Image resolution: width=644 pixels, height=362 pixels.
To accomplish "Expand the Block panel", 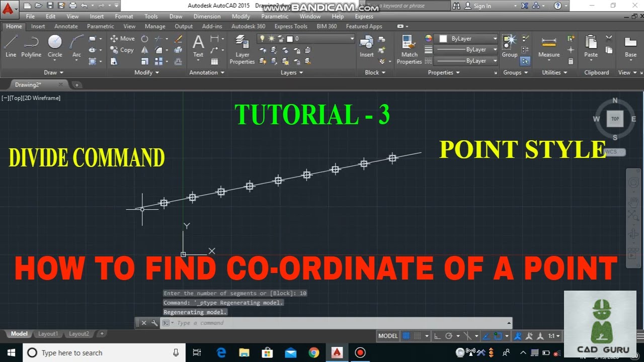I will coord(375,72).
